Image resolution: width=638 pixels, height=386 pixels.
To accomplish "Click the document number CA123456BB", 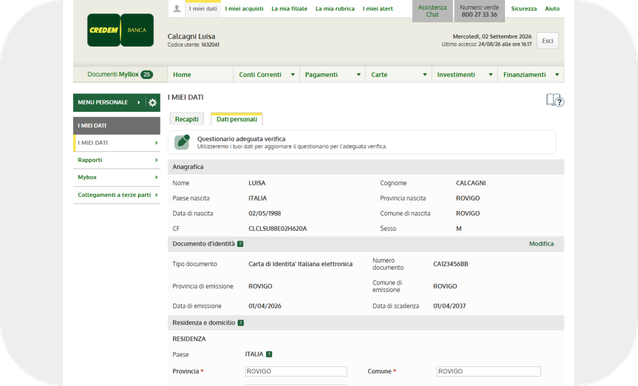I will (450, 264).
